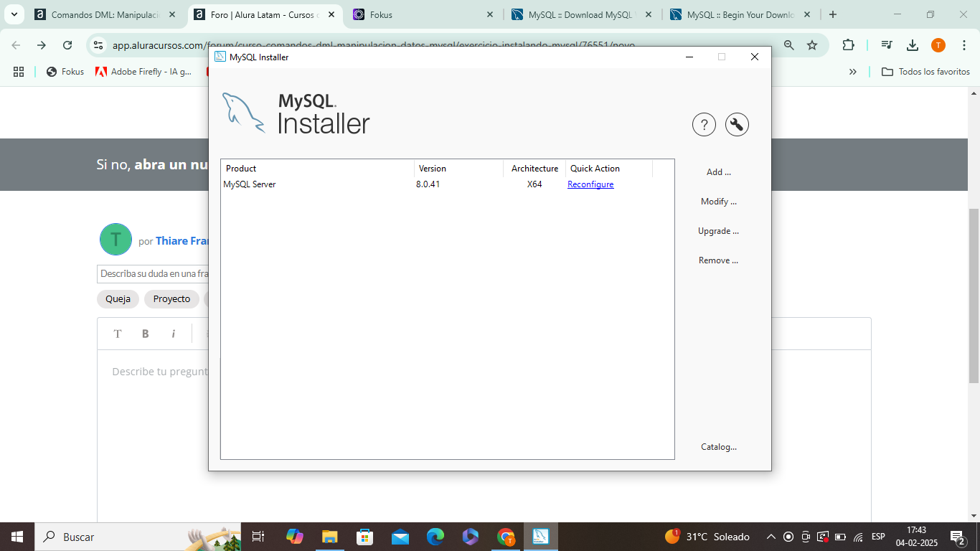
Task: Click the Remove ... button
Action: [x=719, y=260]
